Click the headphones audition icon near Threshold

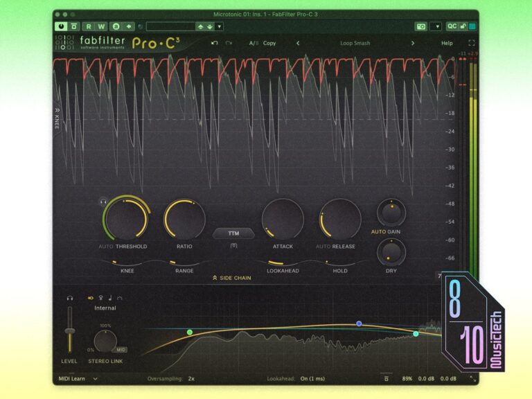coord(103,202)
